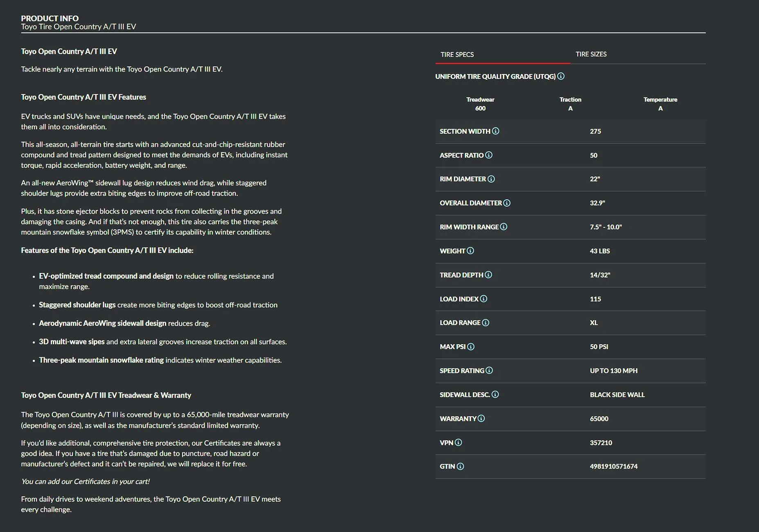Screen dimensions: 759x532
Task: Select the Treadwear 600 rating
Action: click(x=480, y=104)
